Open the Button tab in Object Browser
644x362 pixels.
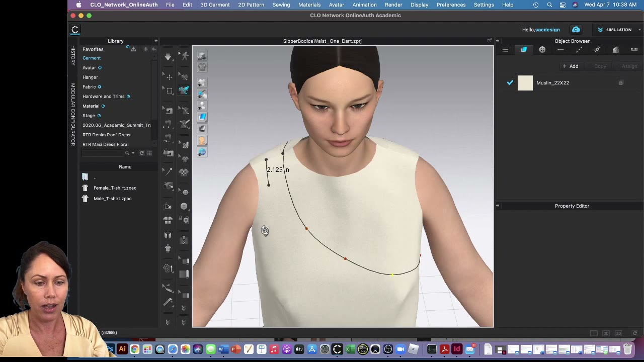point(542,50)
